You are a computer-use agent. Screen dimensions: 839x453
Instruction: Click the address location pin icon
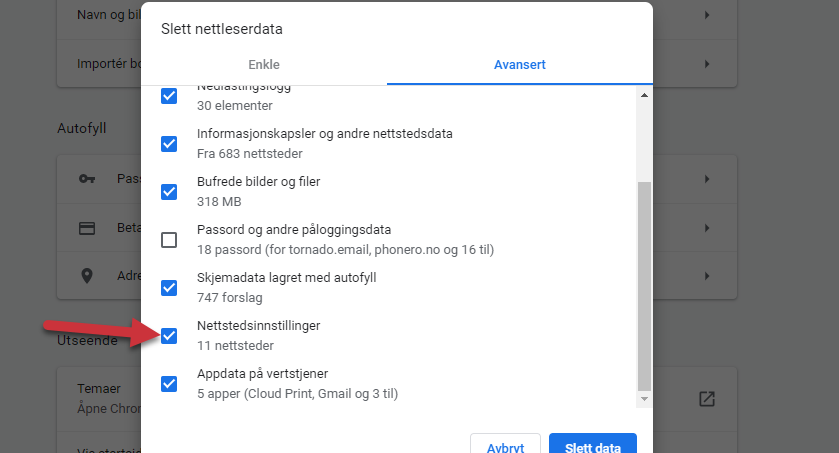click(x=87, y=276)
